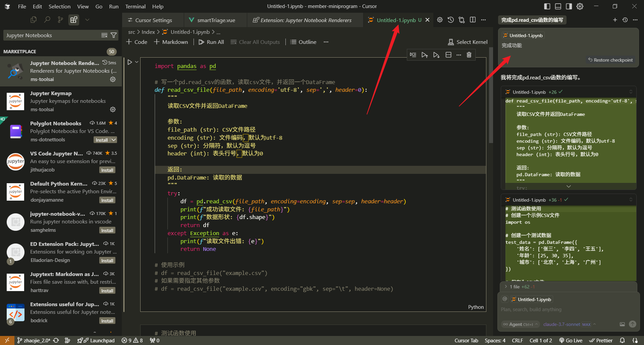Image resolution: width=644 pixels, height=345 pixels.
Task: Open the Polyglot Notebooks install options dropdown
Action: [114, 140]
